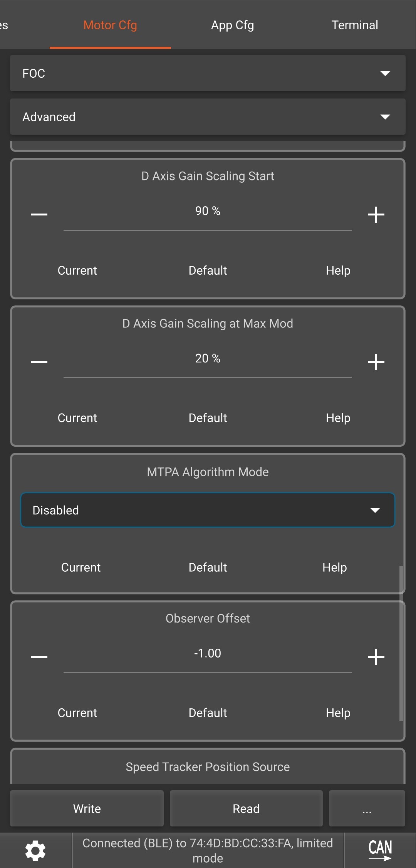The width and height of the screenshot is (416, 868).
Task: Increase D Axis Gain Scaling at Max Mod
Action: click(376, 362)
